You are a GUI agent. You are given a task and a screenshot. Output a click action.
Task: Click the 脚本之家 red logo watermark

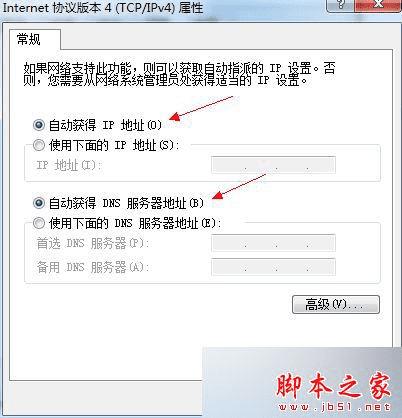tap(333, 386)
